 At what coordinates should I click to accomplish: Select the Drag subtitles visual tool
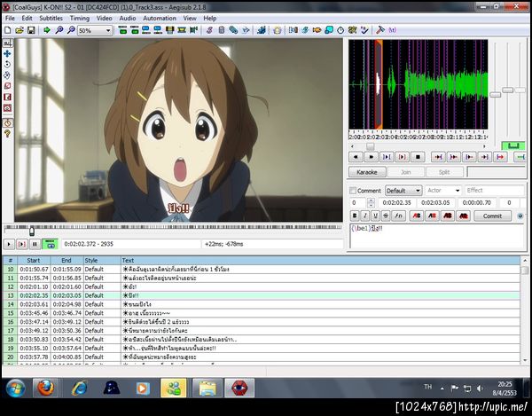click(7, 53)
